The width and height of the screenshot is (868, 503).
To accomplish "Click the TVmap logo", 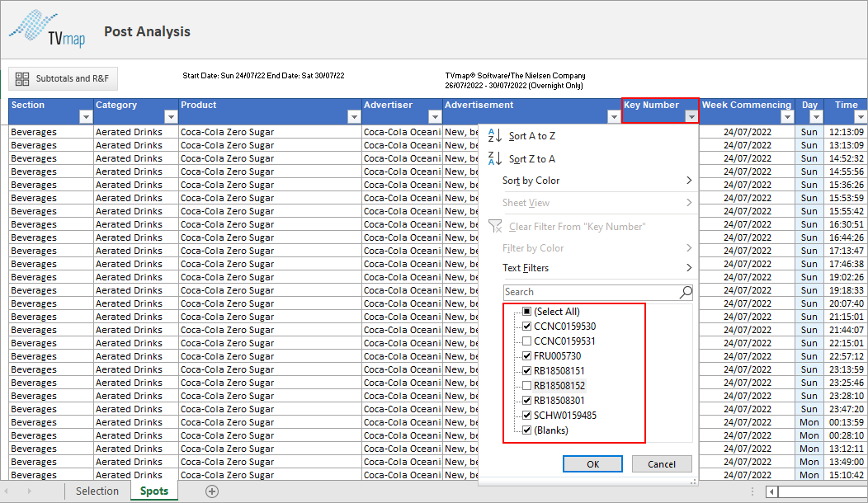I will click(x=48, y=29).
